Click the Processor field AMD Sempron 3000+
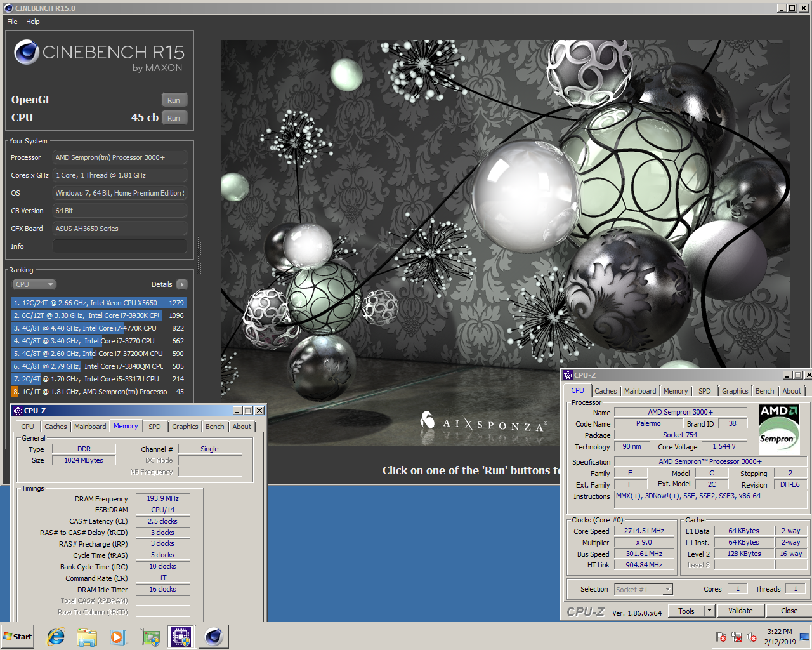This screenshot has height=650, width=812. [x=119, y=157]
